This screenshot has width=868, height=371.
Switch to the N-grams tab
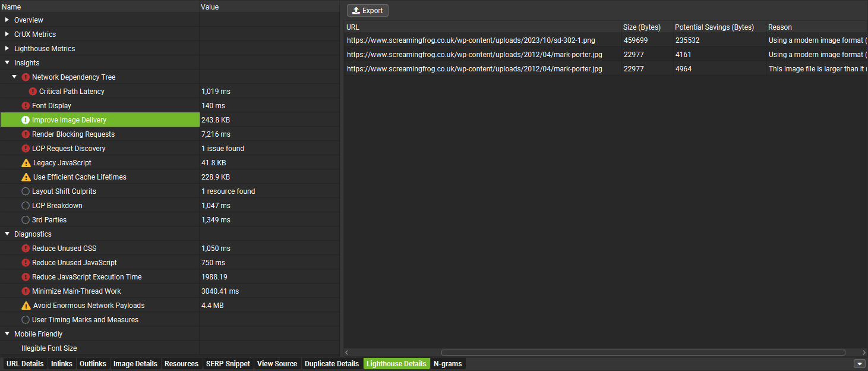[447, 364]
